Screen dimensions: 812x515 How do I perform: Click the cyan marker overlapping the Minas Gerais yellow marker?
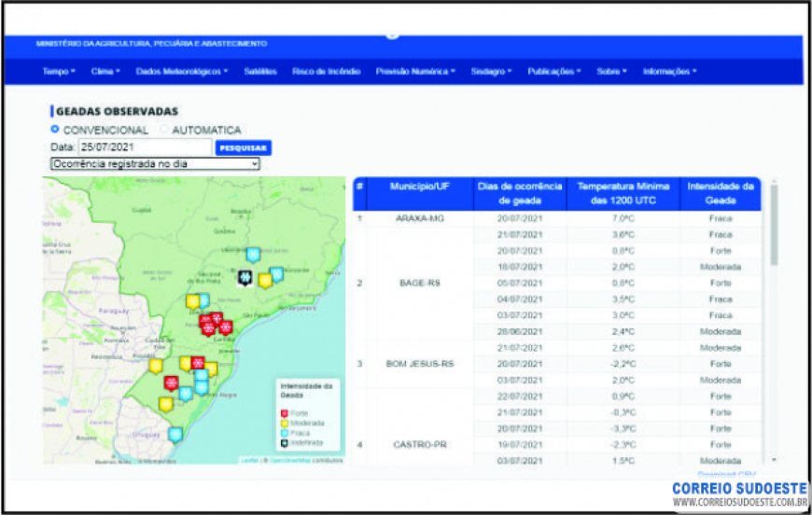pos(277,274)
